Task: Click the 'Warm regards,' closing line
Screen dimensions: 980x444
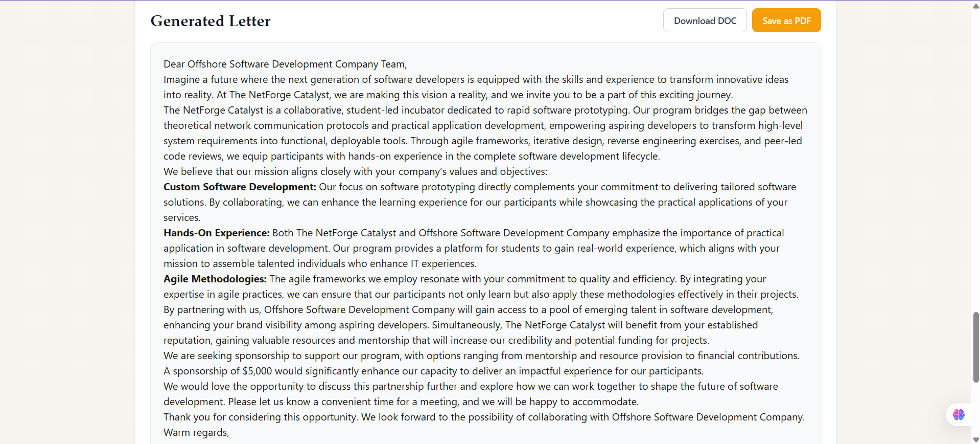Action: pyautogui.click(x=196, y=432)
